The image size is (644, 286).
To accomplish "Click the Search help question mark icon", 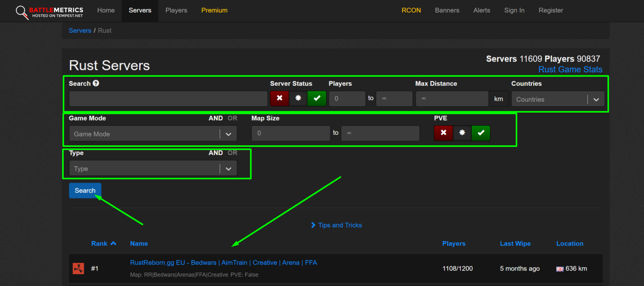I will (x=96, y=83).
